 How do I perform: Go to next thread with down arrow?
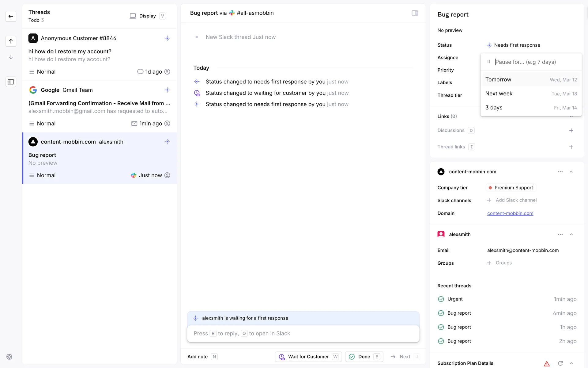(x=11, y=57)
